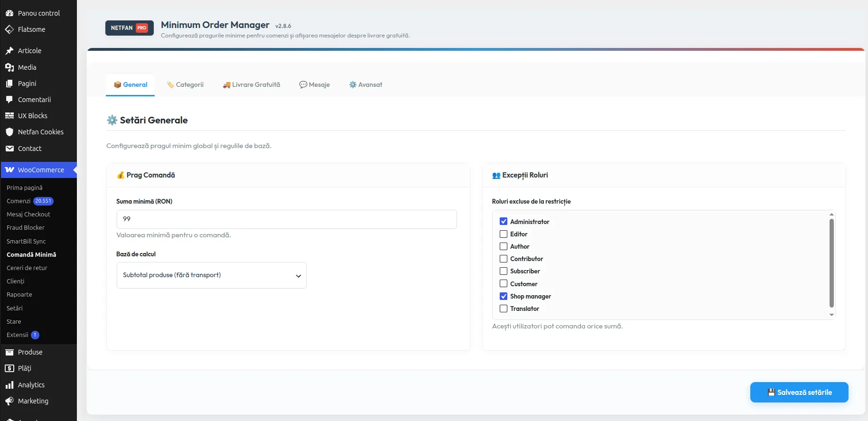The image size is (868, 421).
Task: Check the Editor role checkbox
Action: (x=504, y=234)
